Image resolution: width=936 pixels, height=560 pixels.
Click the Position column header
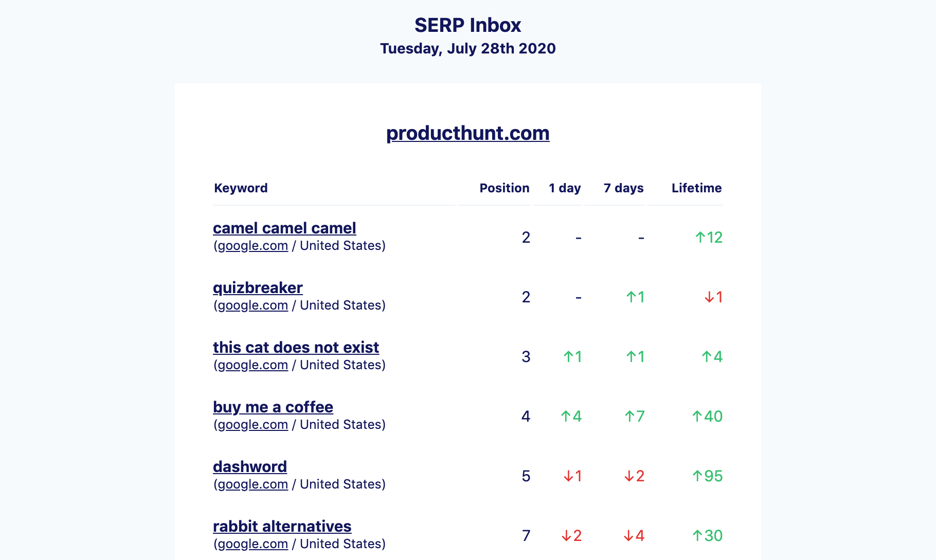pos(503,188)
